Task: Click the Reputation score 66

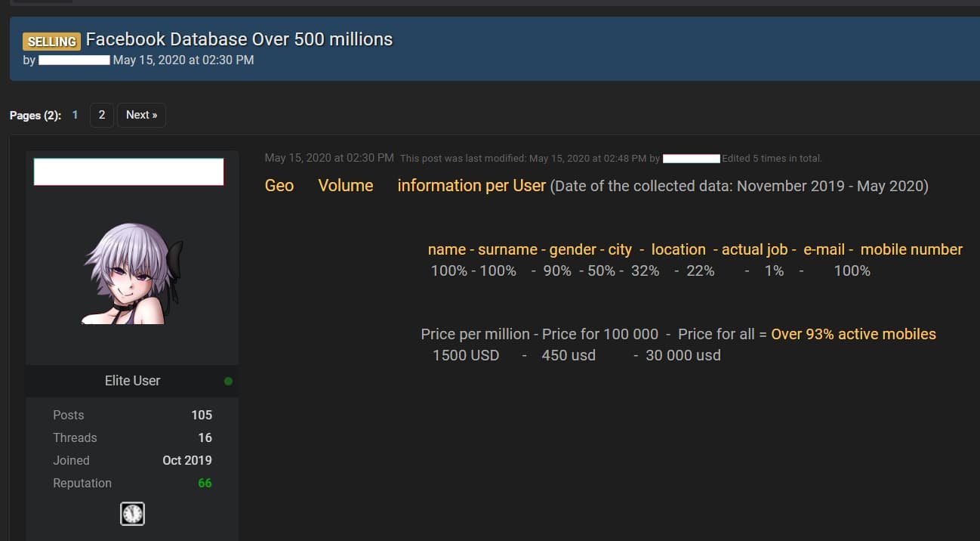Action: point(205,483)
